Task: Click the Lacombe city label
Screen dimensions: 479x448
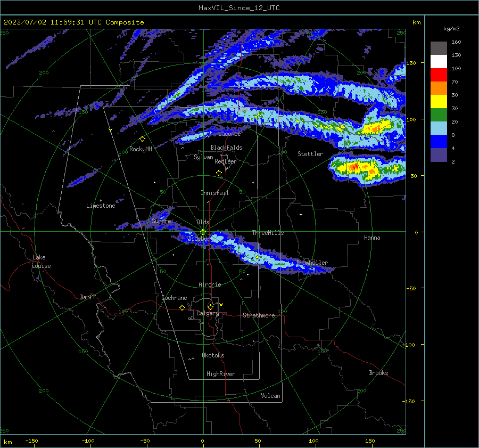Action: (x=229, y=134)
